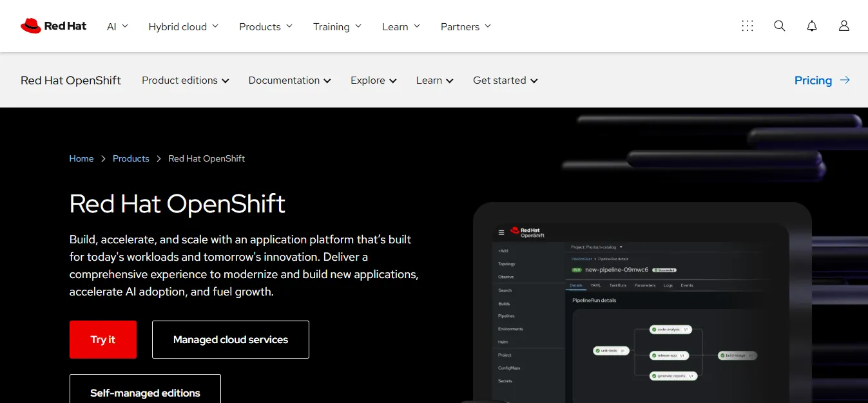Open the Explore dropdown

[x=374, y=80]
